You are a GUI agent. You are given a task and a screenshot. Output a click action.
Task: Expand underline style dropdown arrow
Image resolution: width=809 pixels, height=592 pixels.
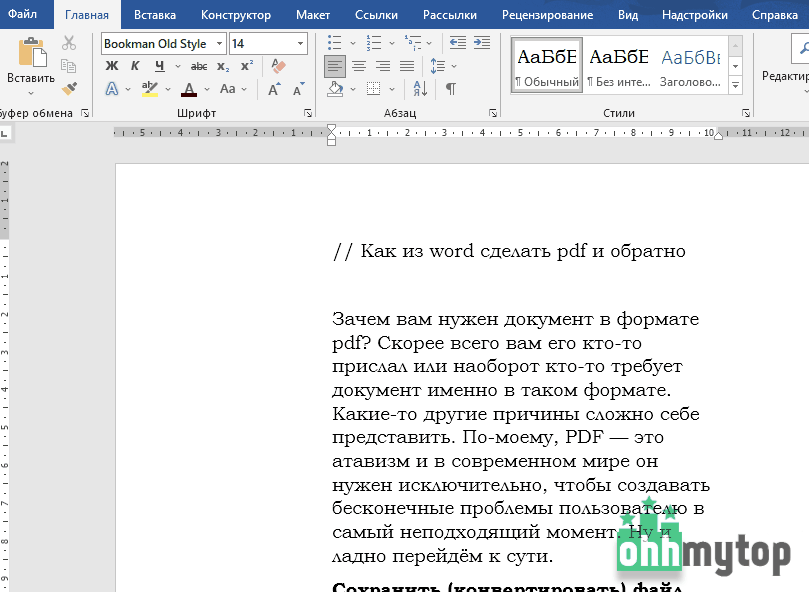[178, 66]
